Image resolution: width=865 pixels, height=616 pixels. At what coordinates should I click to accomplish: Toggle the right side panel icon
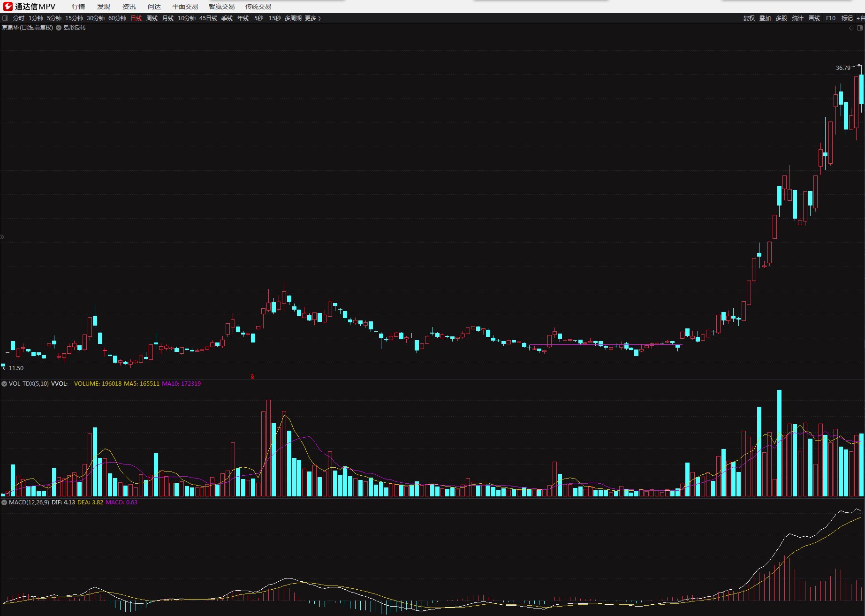(860, 28)
